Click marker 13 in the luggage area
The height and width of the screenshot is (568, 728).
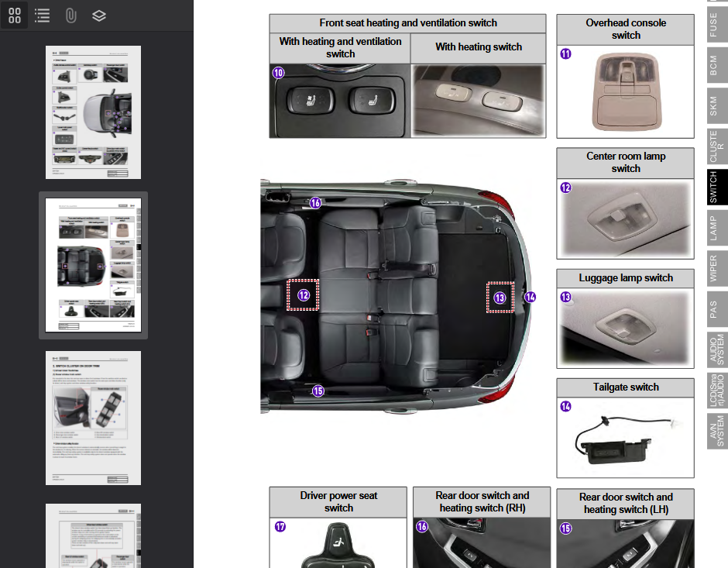point(500,298)
